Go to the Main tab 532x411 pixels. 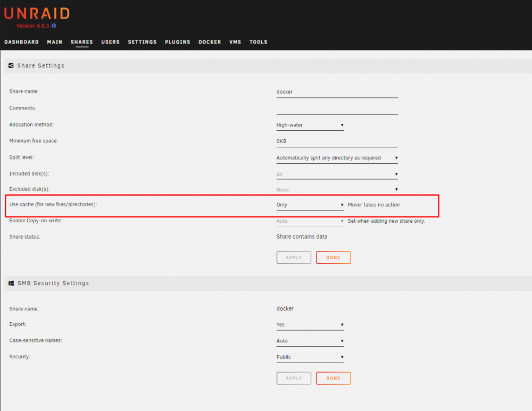55,42
